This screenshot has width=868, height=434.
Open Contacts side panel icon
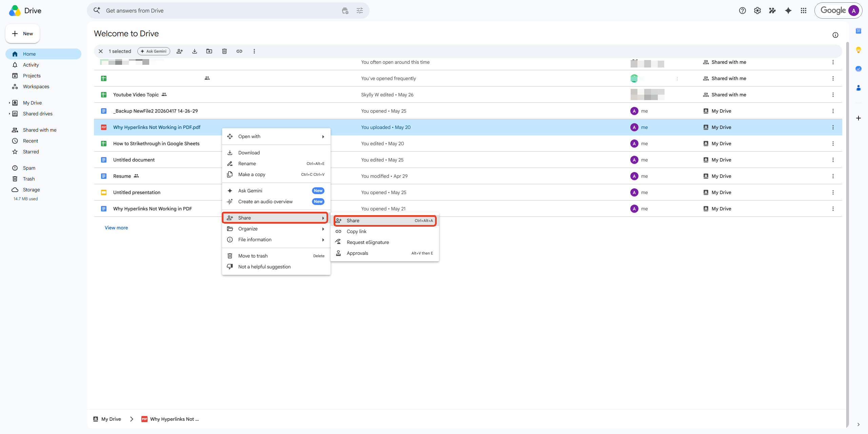[858, 88]
